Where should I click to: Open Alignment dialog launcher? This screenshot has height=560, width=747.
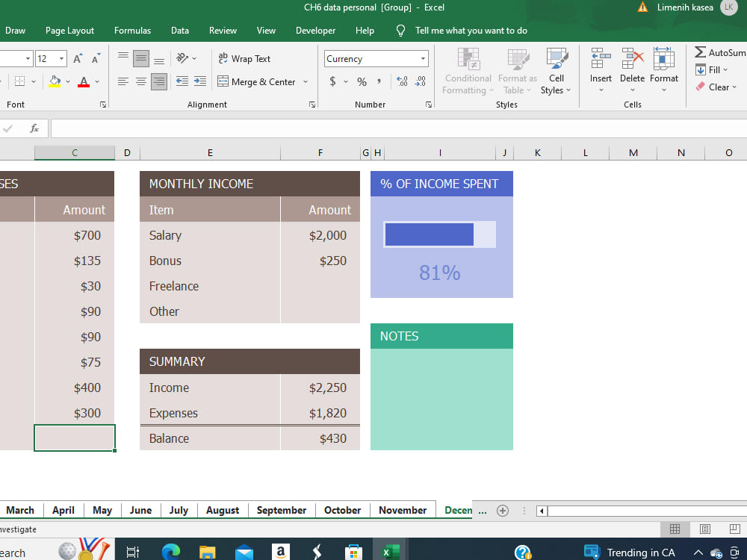[312, 105]
